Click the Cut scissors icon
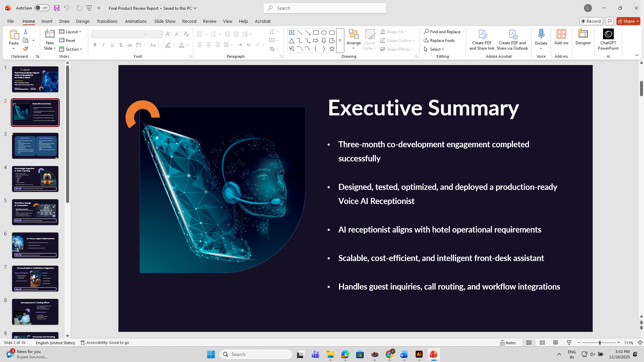Viewport: 644px width, 362px height. (26, 32)
